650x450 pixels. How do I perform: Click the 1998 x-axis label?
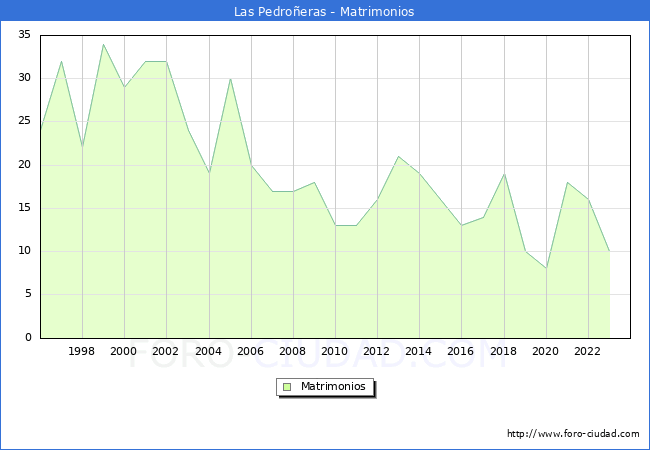82,352
